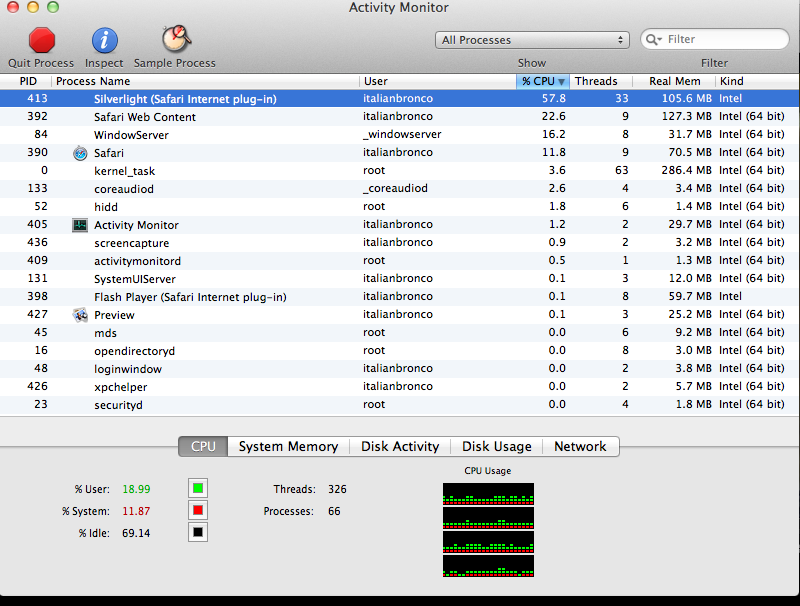Select the xpchelper process row

pyautogui.click(x=400, y=387)
